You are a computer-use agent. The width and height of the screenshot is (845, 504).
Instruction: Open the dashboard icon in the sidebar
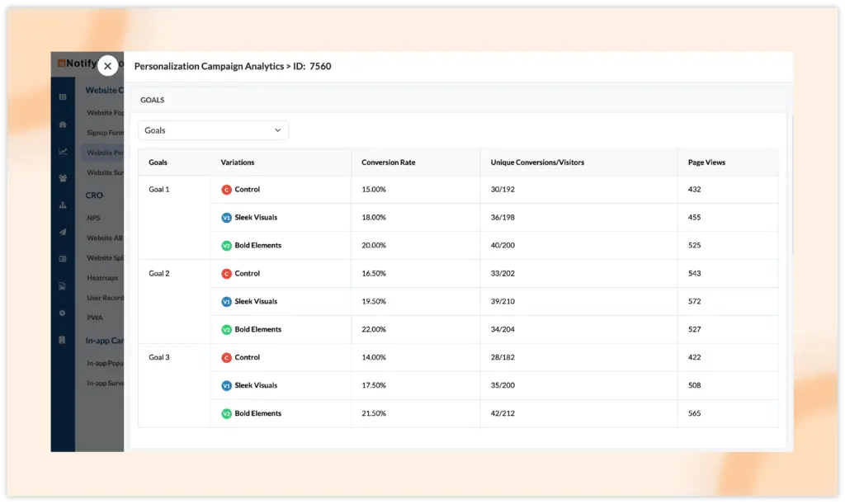(63, 125)
